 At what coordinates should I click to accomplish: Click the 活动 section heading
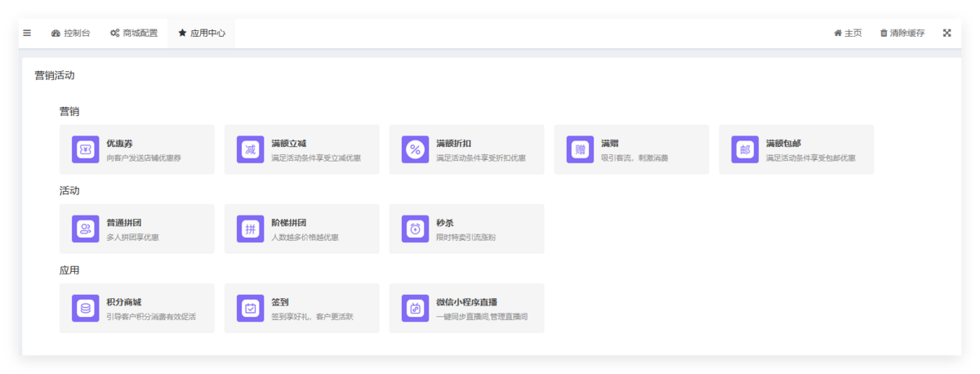tap(69, 190)
